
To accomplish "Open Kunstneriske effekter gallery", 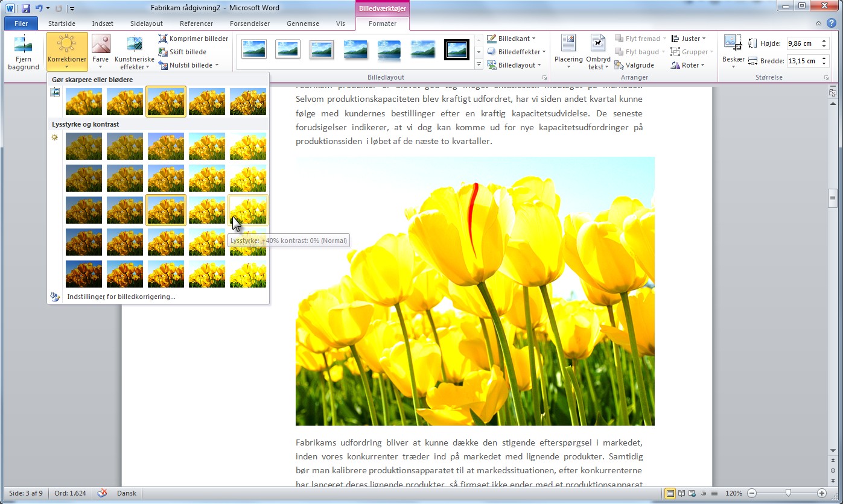I will (134, 53).
